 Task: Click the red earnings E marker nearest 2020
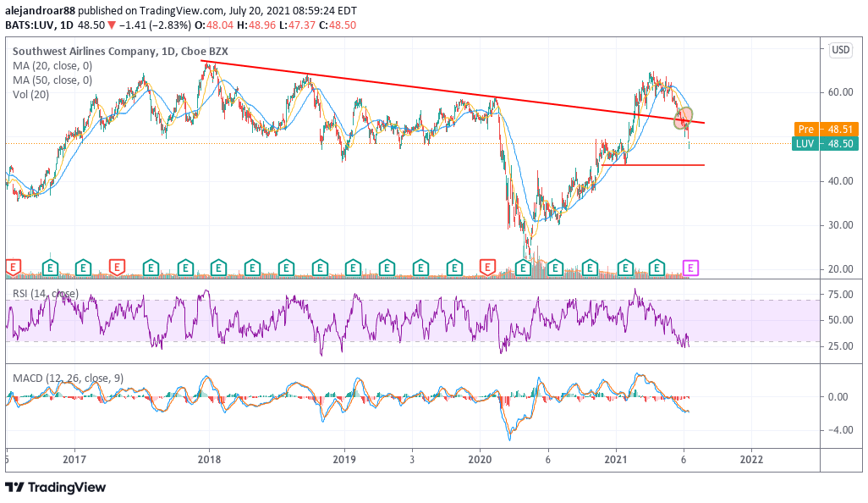pyautogui.click(x=487, y=268)
